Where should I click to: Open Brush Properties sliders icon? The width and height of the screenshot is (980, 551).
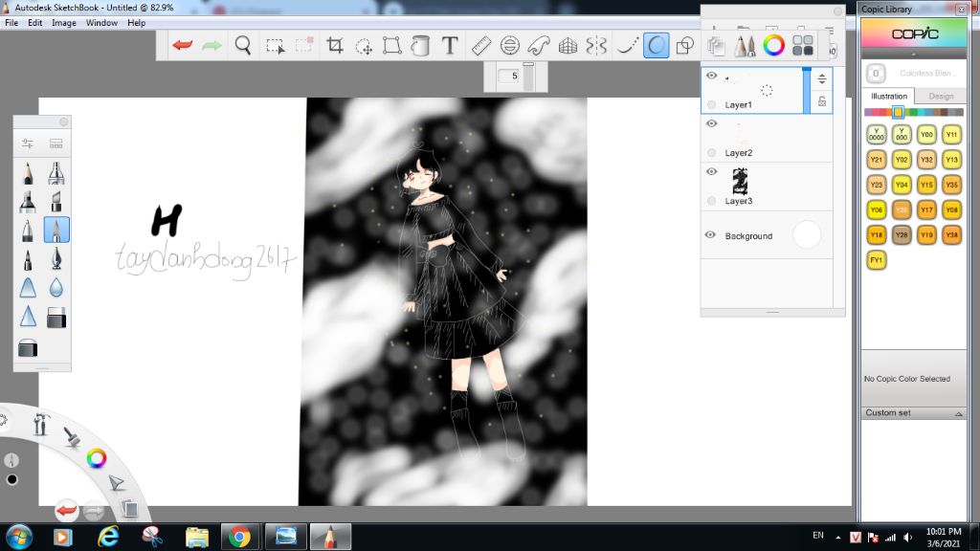(28, 143)
